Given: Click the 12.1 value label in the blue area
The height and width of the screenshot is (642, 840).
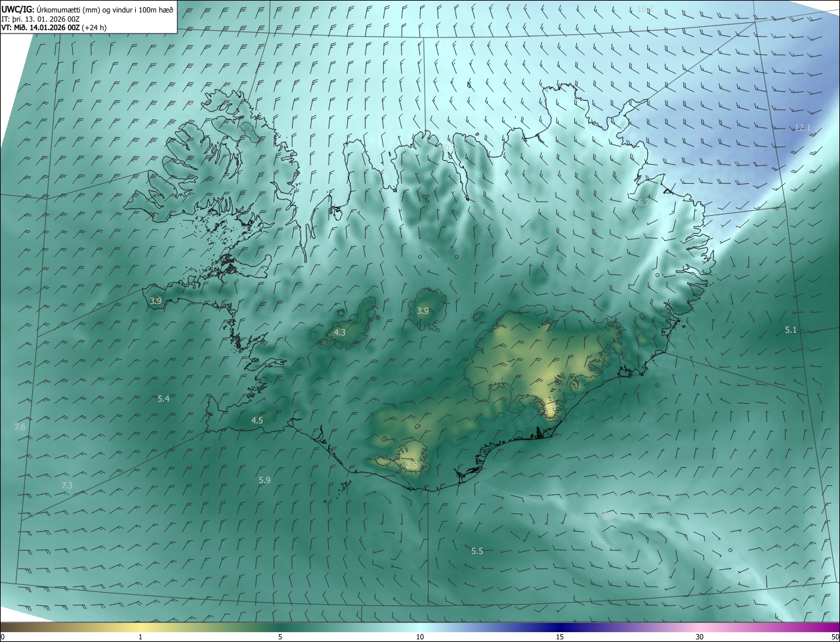Looking at the screenshot, I should 803,127.
